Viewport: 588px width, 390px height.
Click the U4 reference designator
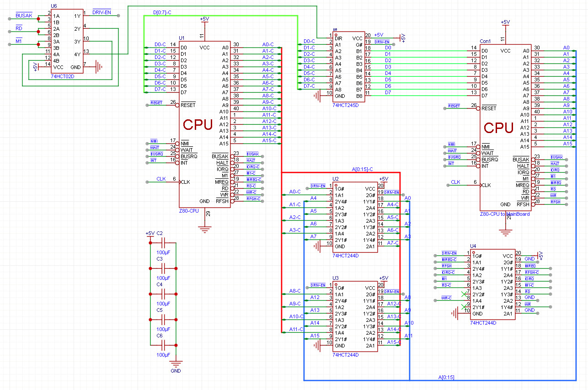click(473, 246)
